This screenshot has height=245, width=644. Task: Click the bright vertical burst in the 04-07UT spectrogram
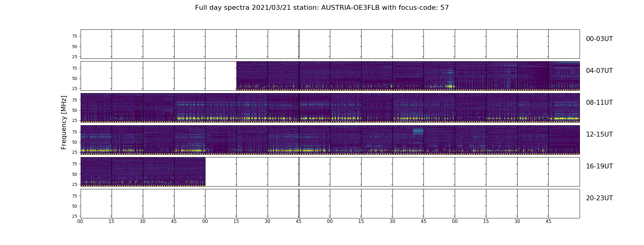pos(450,79)
